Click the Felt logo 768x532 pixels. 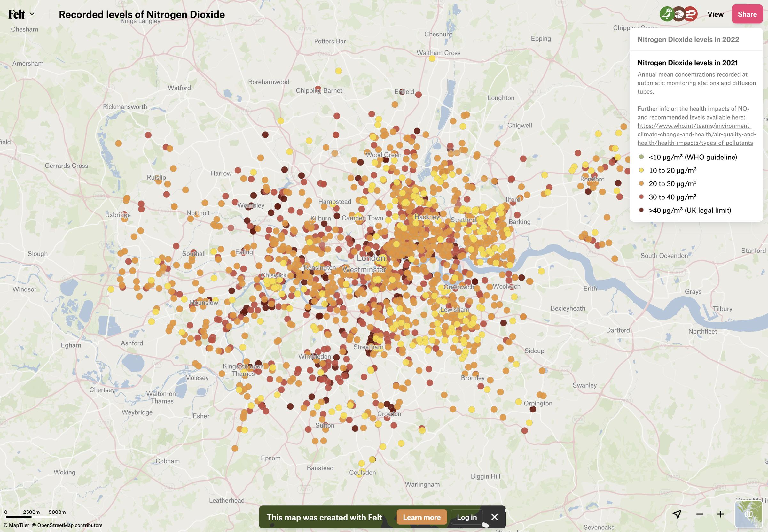tap(17, 14)
